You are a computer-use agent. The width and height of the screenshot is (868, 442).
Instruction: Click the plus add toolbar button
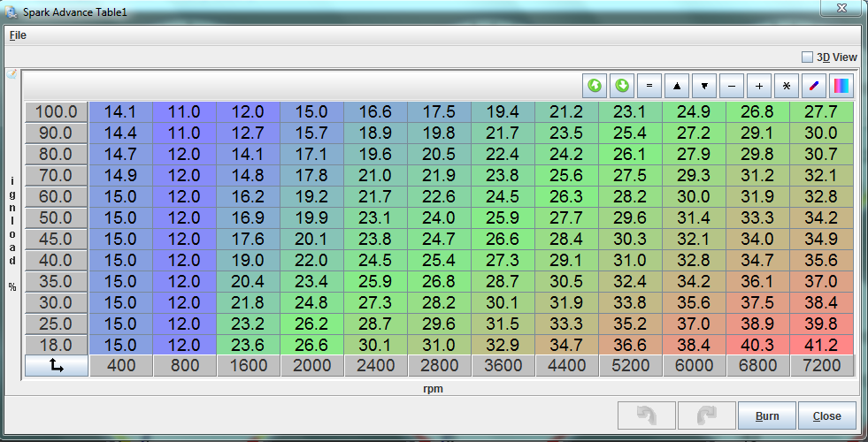(759, 86)
